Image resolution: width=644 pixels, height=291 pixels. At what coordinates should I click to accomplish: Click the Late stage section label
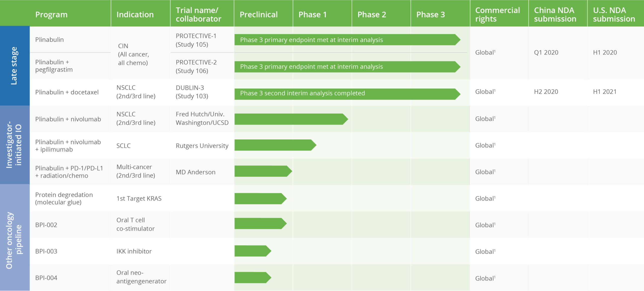pos(14,66)
